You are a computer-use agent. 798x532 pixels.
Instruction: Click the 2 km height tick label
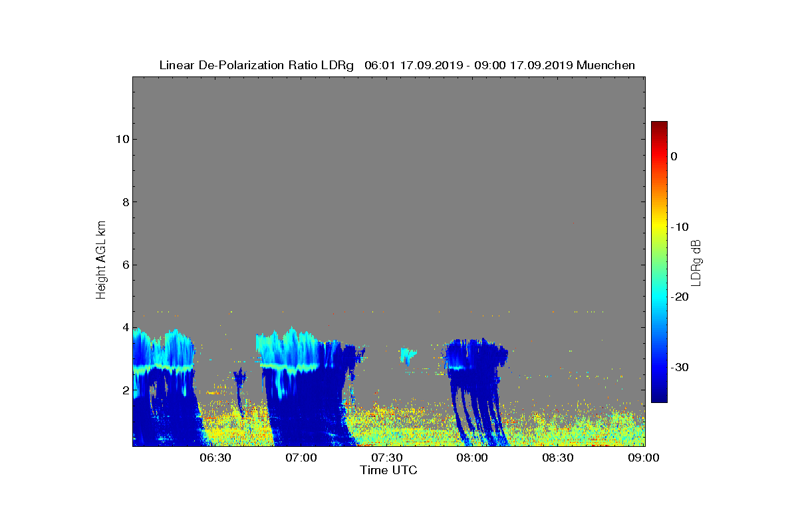[124, 390]
